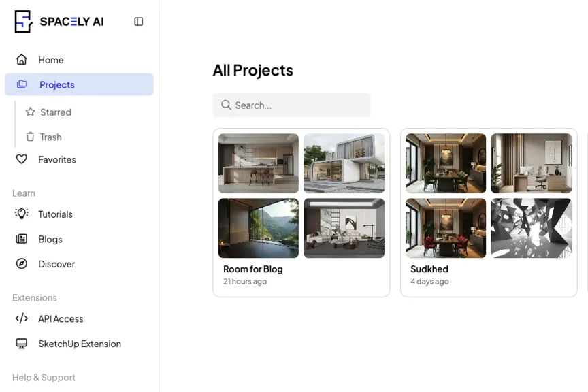Toggle the sidebar collapse control
Viewport: 588px width, 392px height.
[138, 21]
